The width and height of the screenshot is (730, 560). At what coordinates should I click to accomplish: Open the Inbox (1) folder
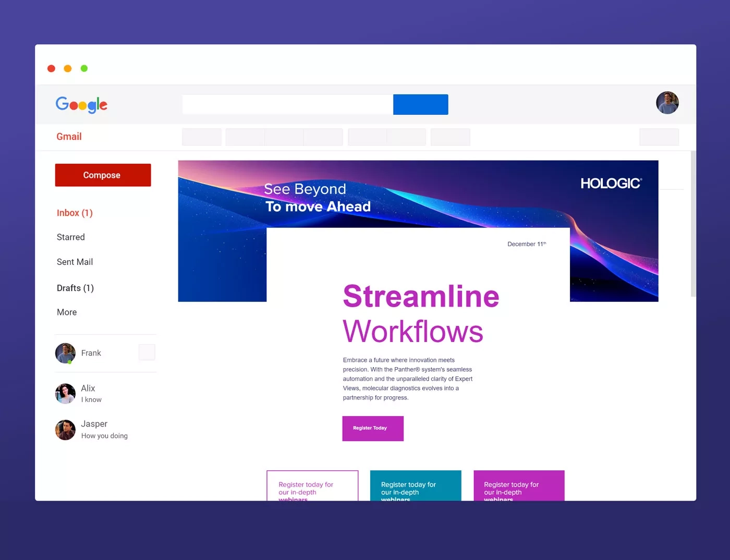tap(75, 213)
